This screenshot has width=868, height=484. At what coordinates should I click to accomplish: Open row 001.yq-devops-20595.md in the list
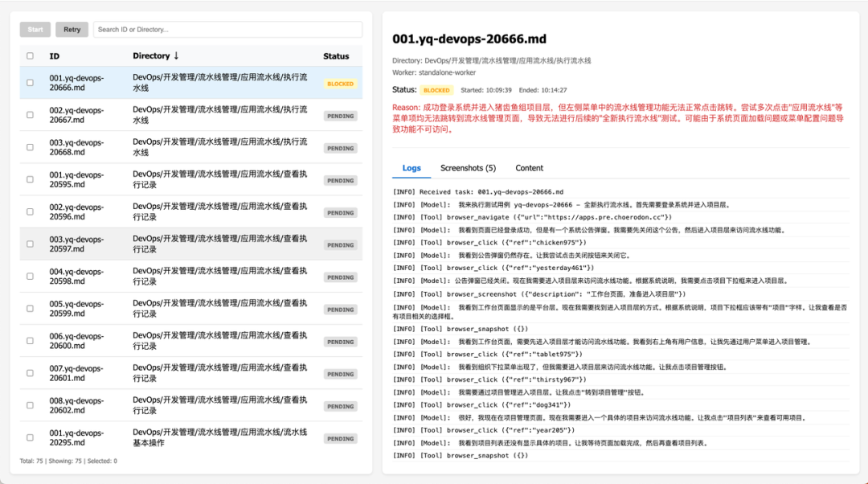76,180
